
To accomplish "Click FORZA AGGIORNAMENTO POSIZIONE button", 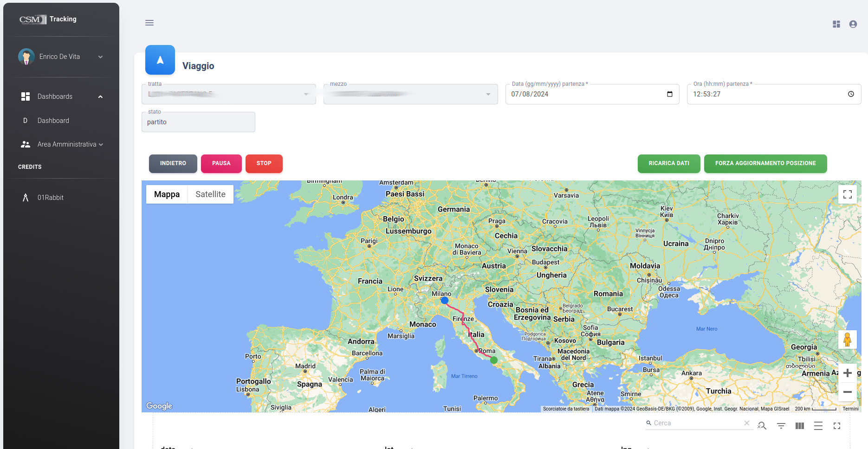I will [x=765, y=163].
